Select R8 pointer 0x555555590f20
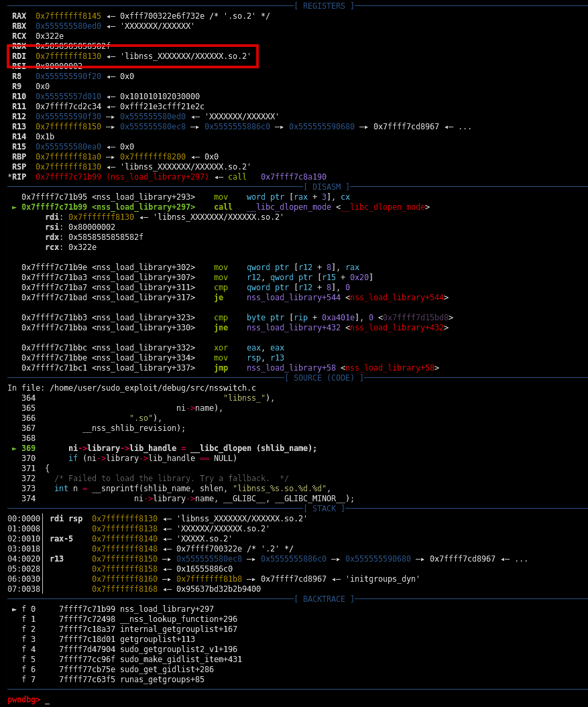 point(68,76)
